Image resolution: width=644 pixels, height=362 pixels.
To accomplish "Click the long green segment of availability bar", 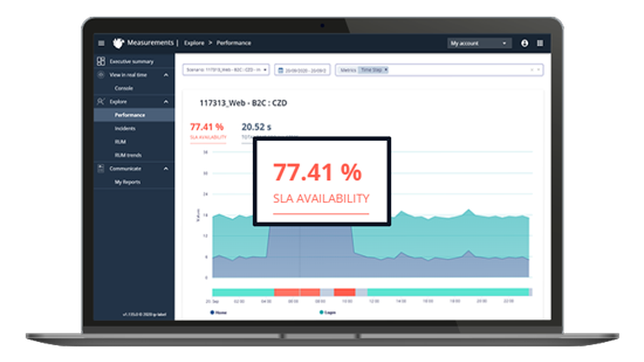I will click(448, 292).
